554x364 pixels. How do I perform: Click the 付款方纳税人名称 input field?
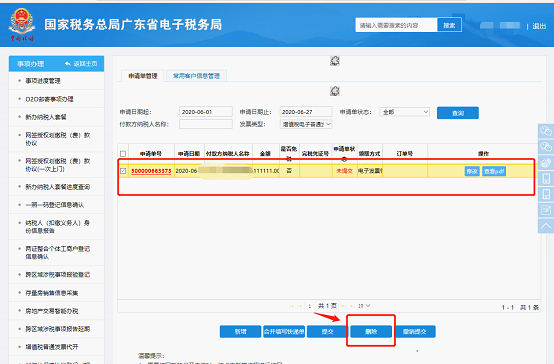pyautogui.click(x=206, y=124)
